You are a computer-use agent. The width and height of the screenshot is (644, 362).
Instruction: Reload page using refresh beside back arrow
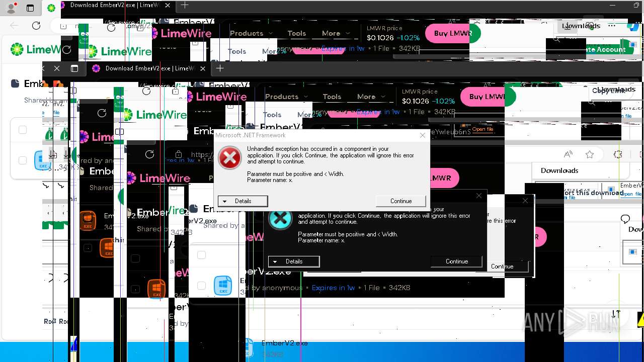click(36, 26)
